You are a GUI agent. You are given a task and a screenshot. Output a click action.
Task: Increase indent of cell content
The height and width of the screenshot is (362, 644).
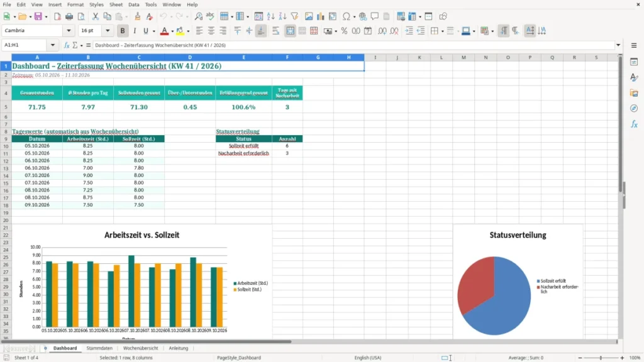[x=409, y=31]
